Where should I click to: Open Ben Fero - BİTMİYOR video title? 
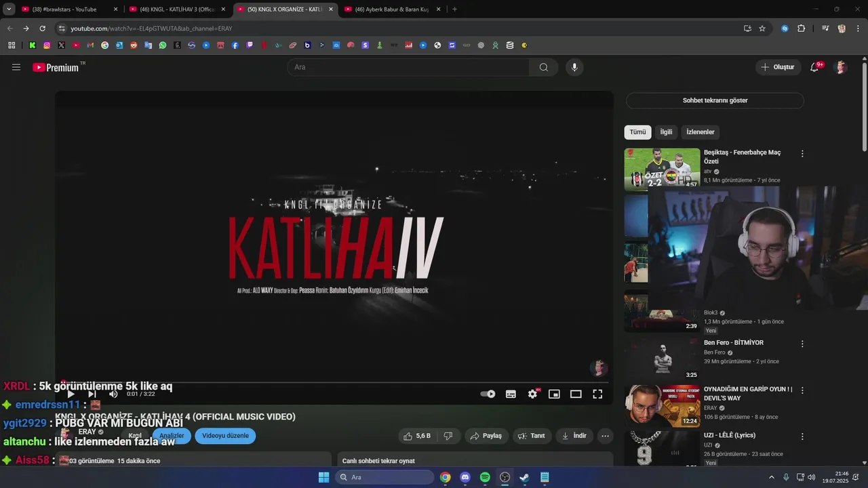click(x=734, y=343)
